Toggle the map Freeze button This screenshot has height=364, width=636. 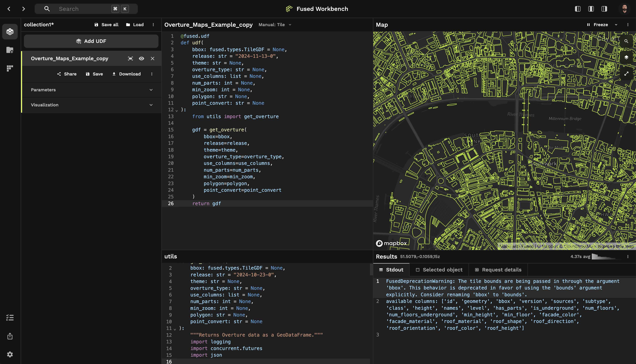598,24
